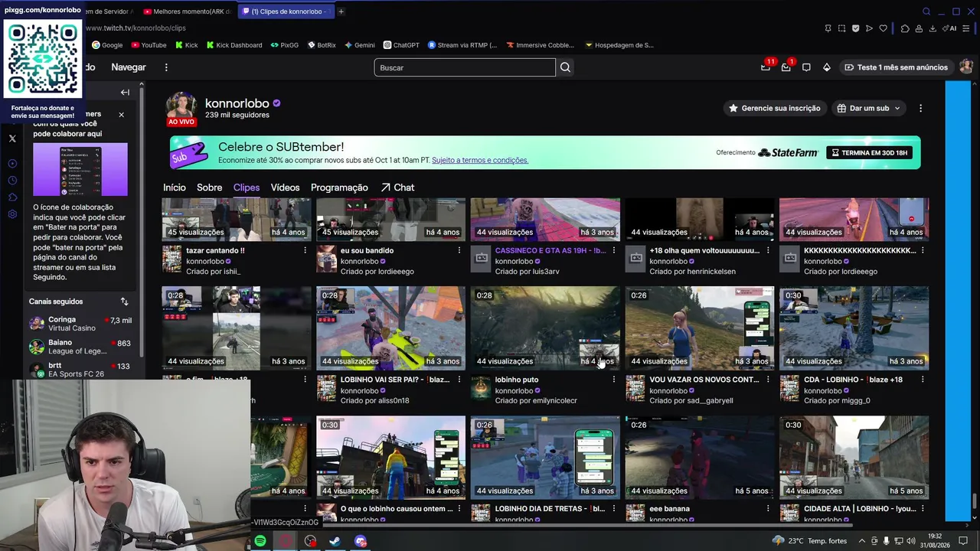Open options menu for 'VOU VAZAR OS NOVOS' clip
The height and width of the screenshot is (551, 980).
(x=768, y=380)
